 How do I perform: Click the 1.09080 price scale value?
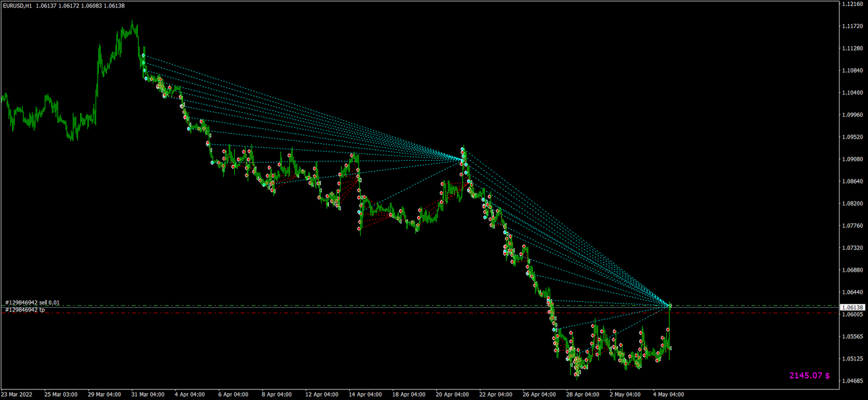pyautogui.click(x=851, y=159)
